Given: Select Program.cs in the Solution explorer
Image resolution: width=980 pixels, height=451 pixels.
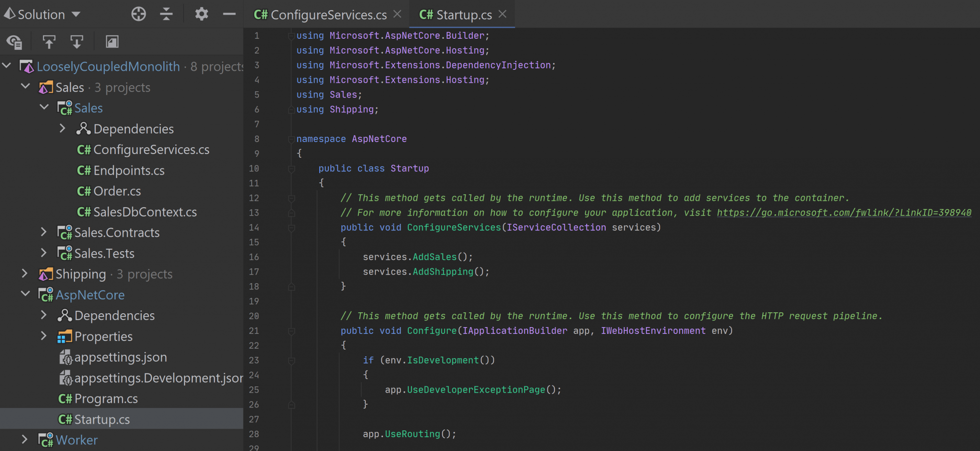Looking at the screenshot, I should click(106, 398).
